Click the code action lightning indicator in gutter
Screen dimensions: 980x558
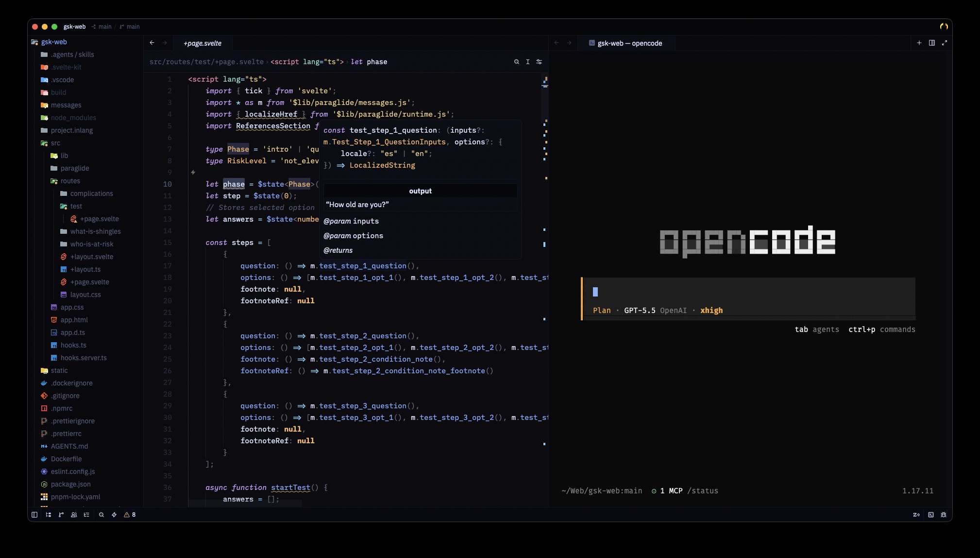(x=193, y=172)
